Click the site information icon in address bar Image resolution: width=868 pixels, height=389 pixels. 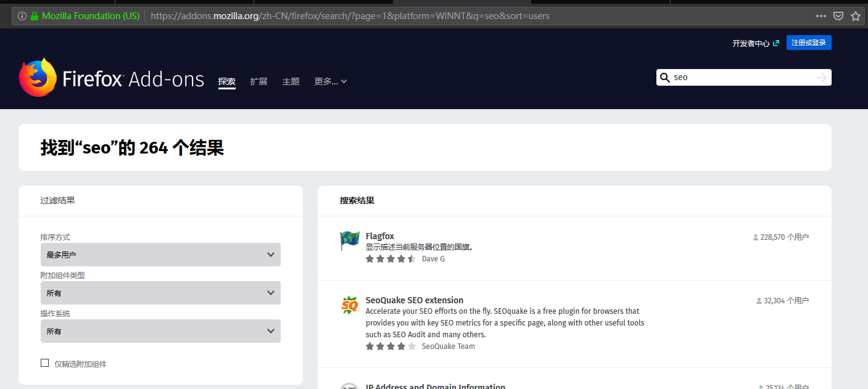tap(22, 16)
